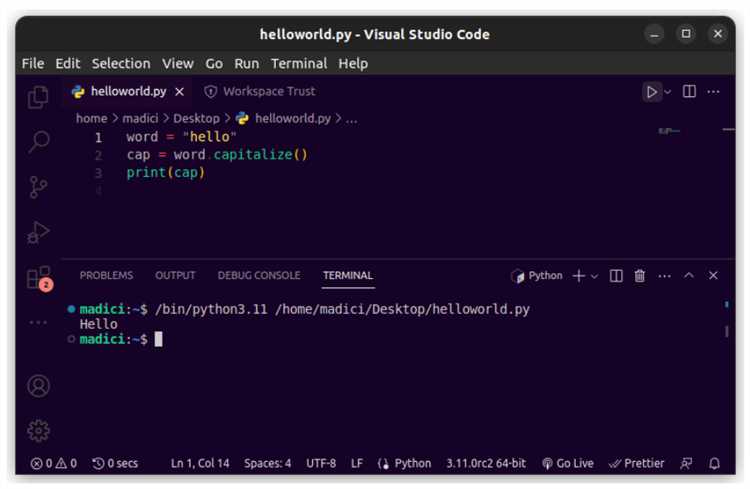Open the Terminal menu
750x489 pixels.
click(x=299, y=63)
